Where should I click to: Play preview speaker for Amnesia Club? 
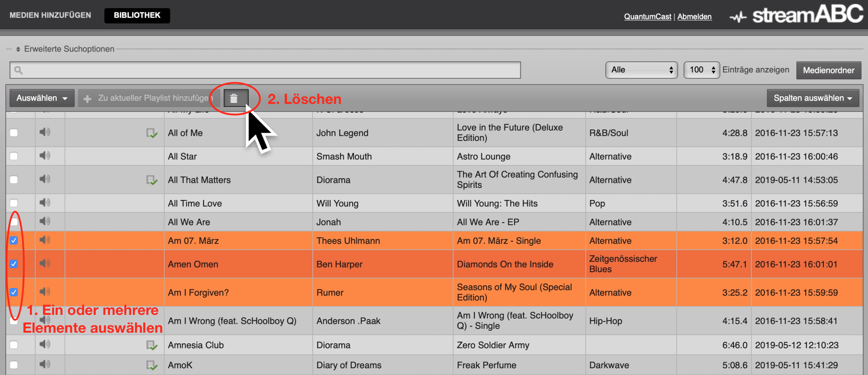pyautogui.click(x=45, y=344)
